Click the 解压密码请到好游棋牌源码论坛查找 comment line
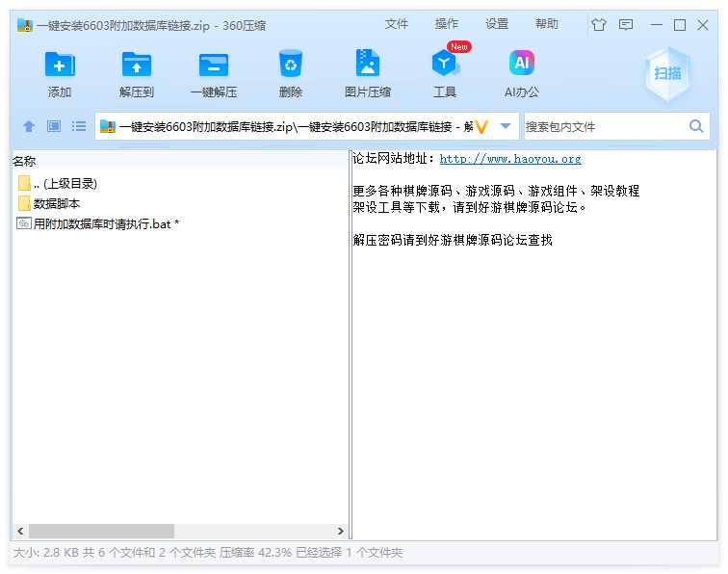The image size is (728, 574). click(453, 240)
